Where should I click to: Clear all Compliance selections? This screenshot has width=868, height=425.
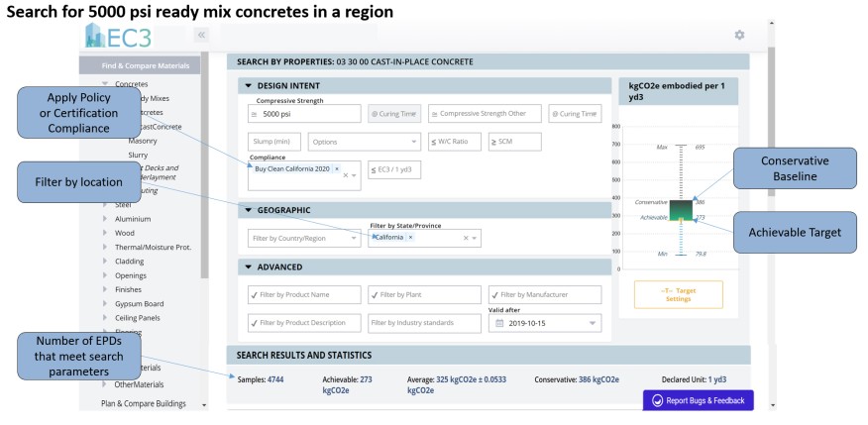[x=344, y=175]
